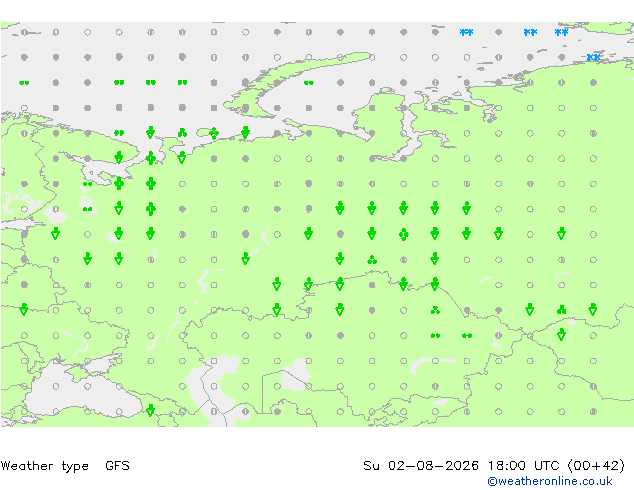
Task: Click the "(00+42)" forecast offset text
Action: (596, 466)
